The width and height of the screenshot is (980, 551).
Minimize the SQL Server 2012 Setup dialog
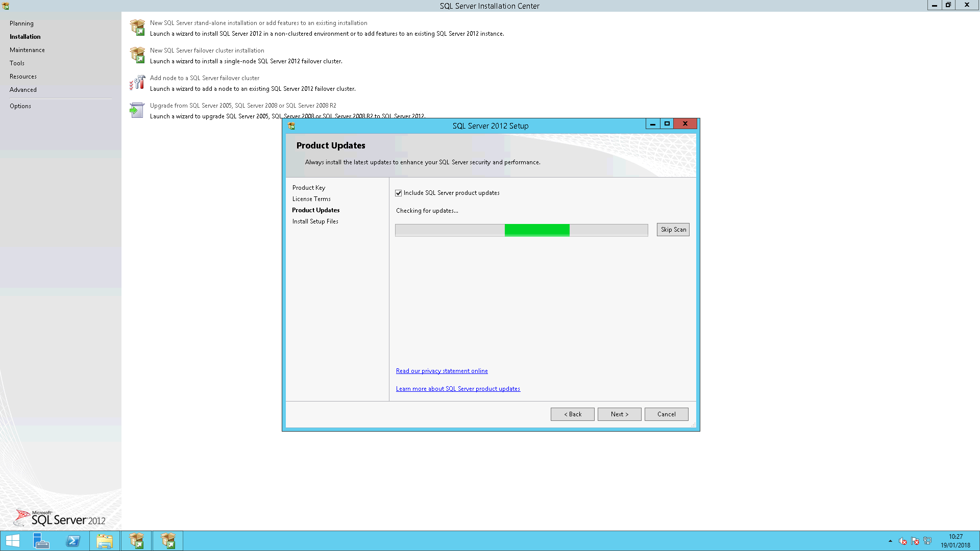coord(652,124)
